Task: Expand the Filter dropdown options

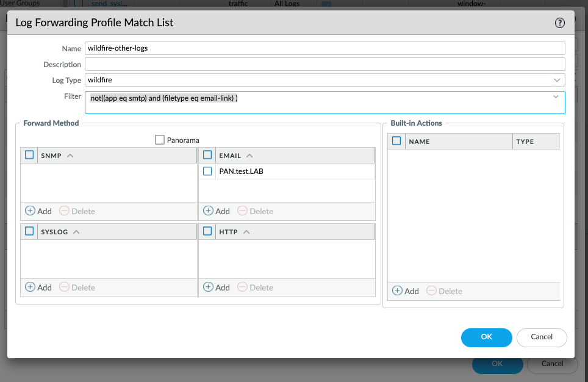Action: coord(555,96)
